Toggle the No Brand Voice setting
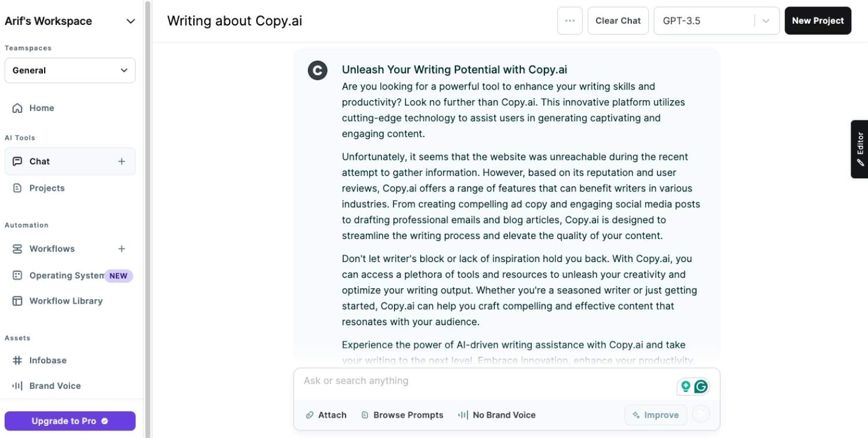The height and width of the screenshot is (438, 868). pos(496,414)
